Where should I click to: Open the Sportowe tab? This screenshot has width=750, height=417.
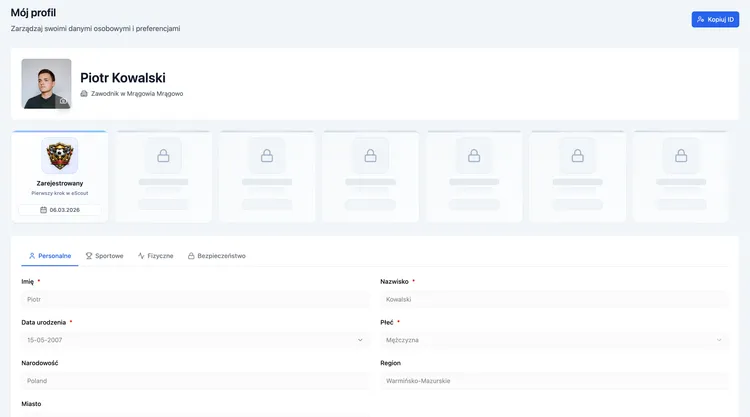tap(104, 256)
